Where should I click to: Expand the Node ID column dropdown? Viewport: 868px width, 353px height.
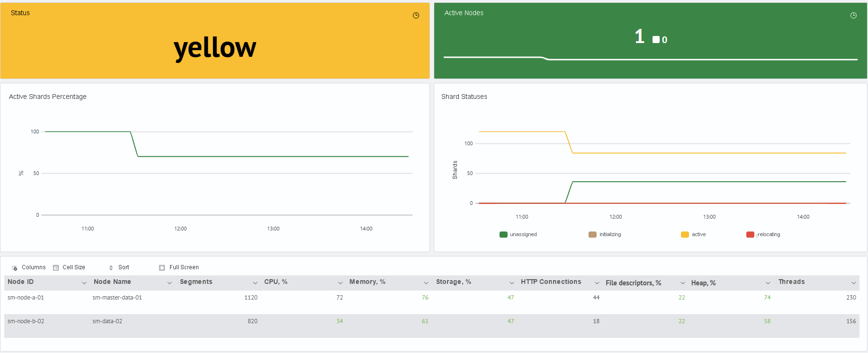pyautogui.click(x=84, y=283)
